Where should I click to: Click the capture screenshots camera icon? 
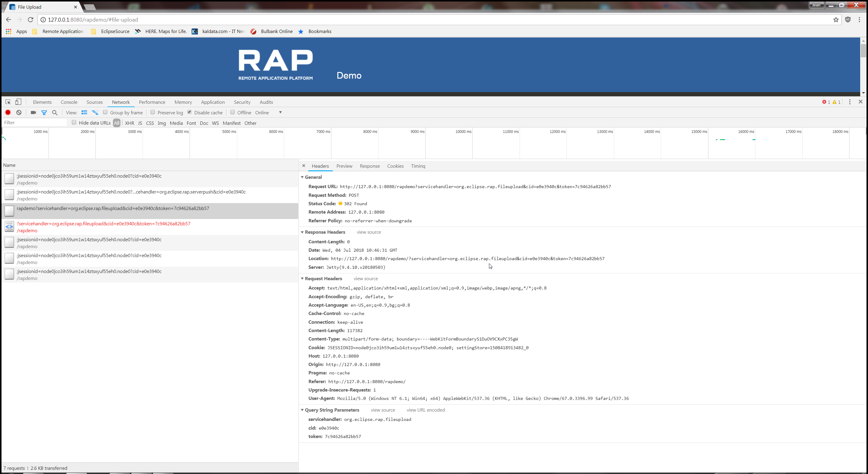[x=33, y=112]
